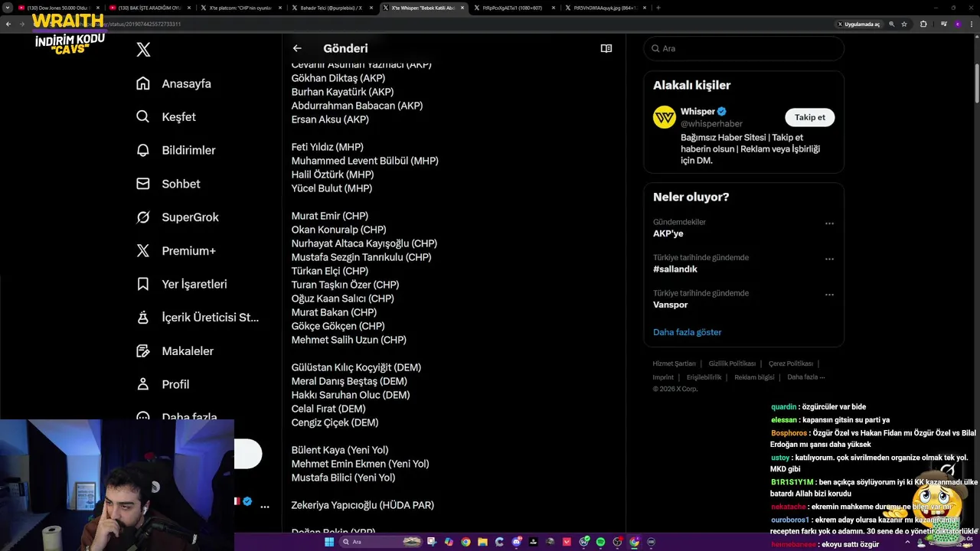This screenshot has width=980, height=551.
Task: Click zoom magnifier icon in address bar
Action: (x=891, y=24)
